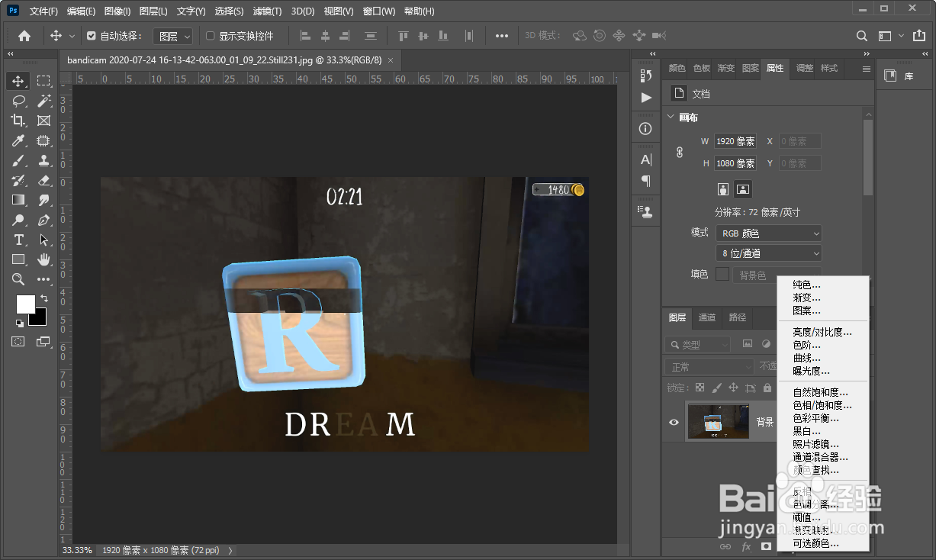The width and height of the screenshot is (936, 560).
Task: Select the Pen tool
Action: (x=44, y=220)
